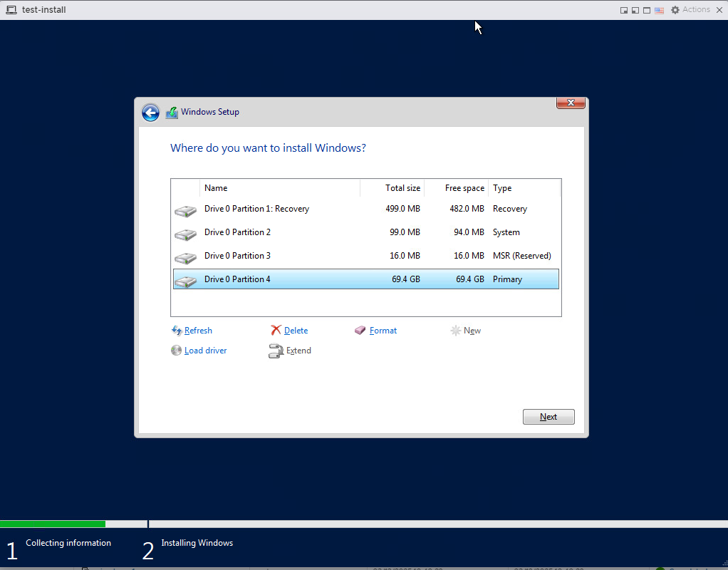Click the Delete link
The image size is (728, 570).
296,331
